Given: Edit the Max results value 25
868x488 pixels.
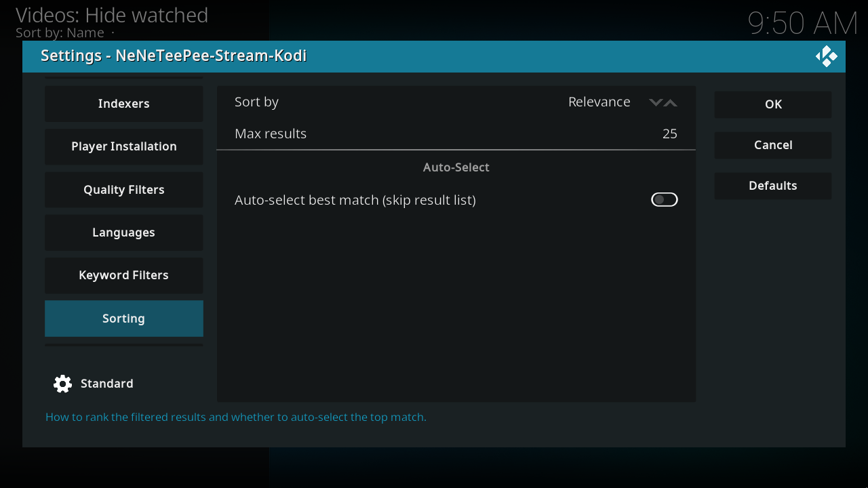Looking at the screenshot, I should 670,134.
